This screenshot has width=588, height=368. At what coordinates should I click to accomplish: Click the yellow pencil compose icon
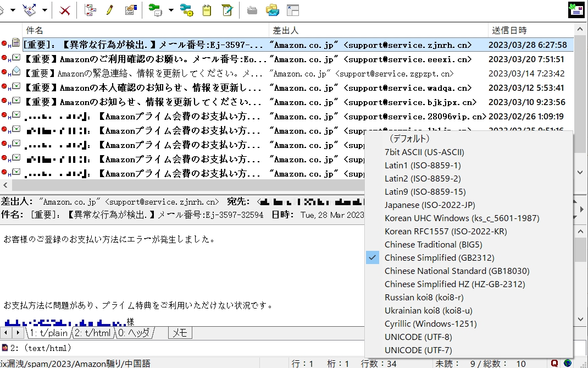point(110,10)
